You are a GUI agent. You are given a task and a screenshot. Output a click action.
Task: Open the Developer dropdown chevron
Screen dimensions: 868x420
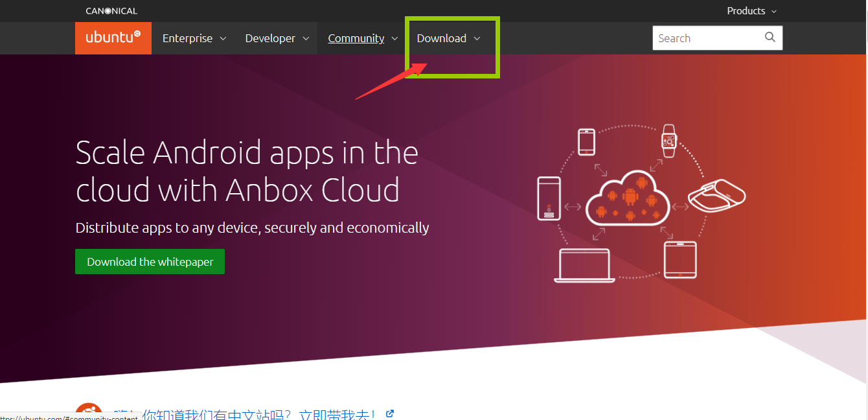[x=307, y=38]
